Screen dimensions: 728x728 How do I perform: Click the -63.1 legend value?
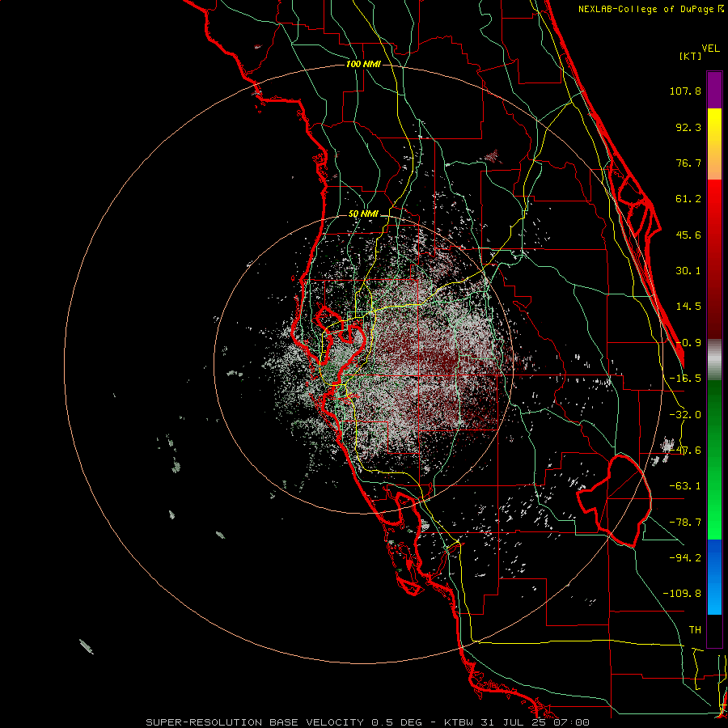click(x=685, y=486)
